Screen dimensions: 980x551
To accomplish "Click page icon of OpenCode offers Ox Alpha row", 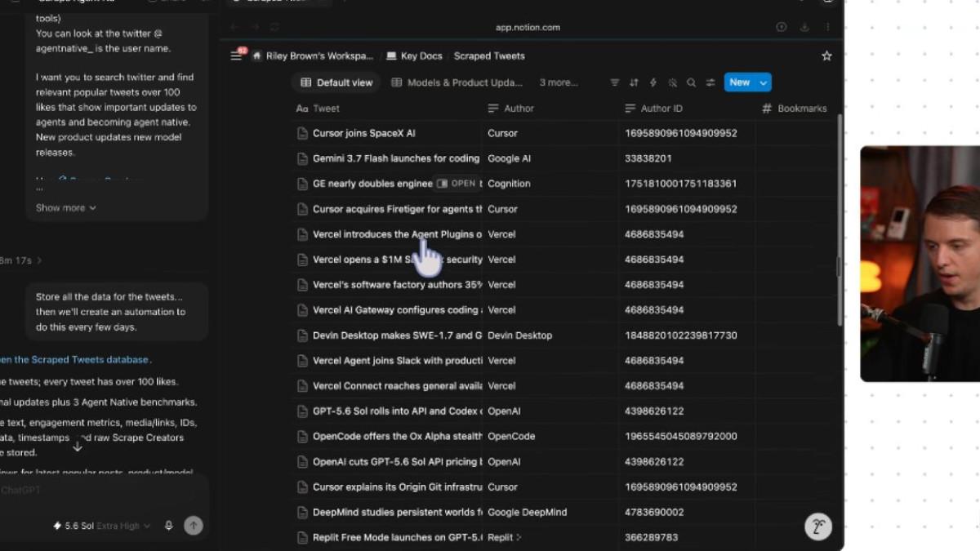I will tap(302, 437).
